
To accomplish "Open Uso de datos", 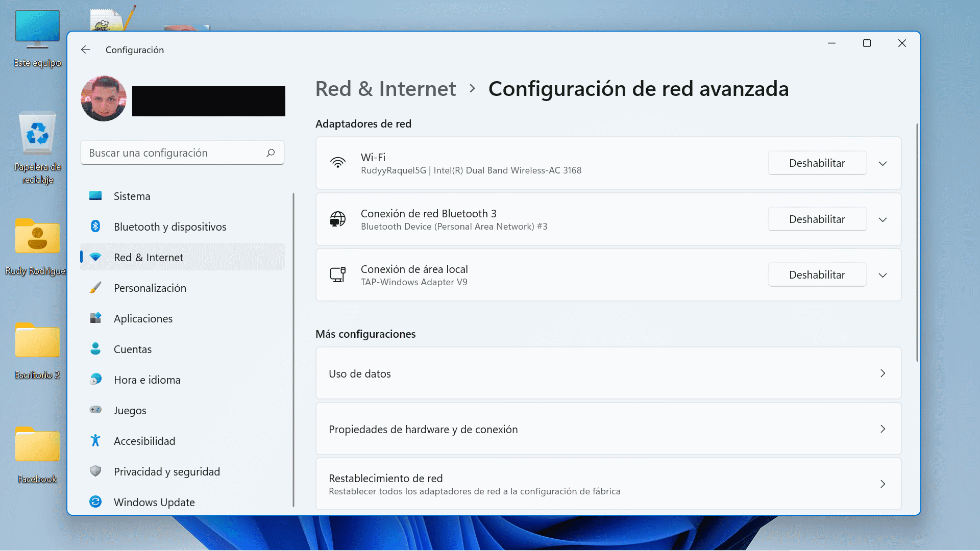I will tap(608, 373).
